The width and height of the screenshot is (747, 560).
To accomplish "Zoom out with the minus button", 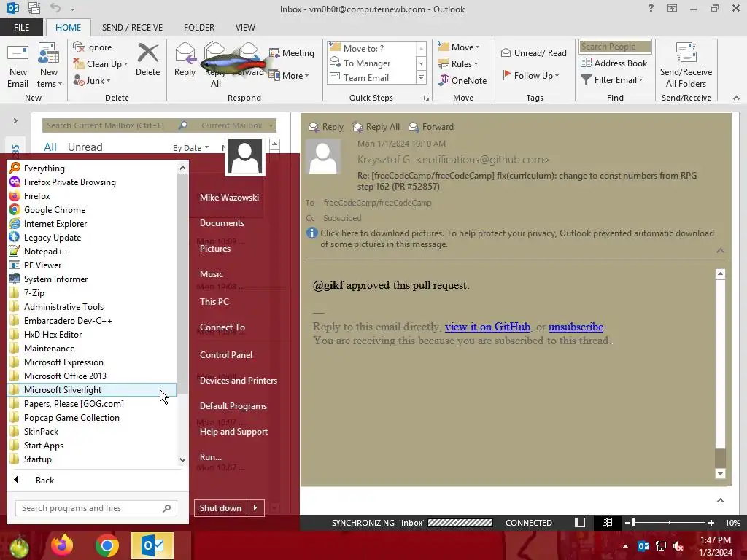I will coord(627,523).
